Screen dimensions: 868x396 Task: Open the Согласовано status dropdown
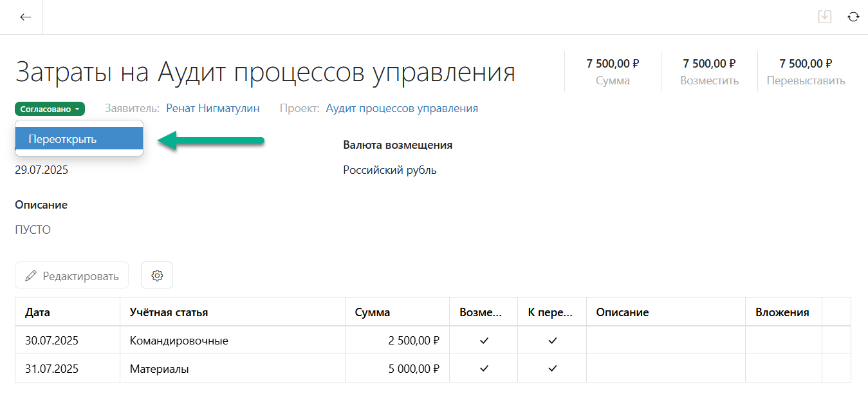pos(50,109)
